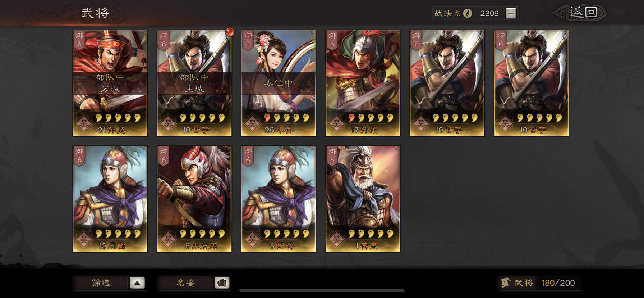
Task: Choose the 17 孙策 general card
Action: coord(363,83)
